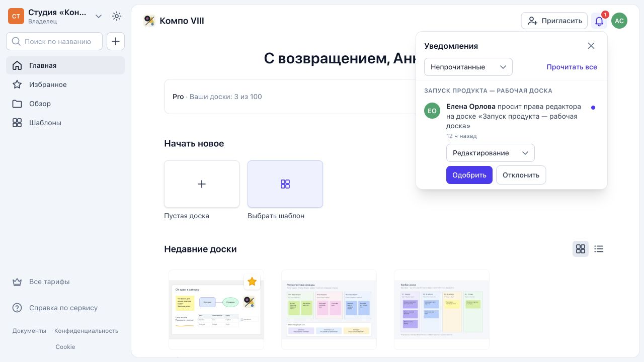This screenshot has height=362, width=644.
Task: Click the unread dot on Елена Орлова's notification
Action: coord(593,107)
